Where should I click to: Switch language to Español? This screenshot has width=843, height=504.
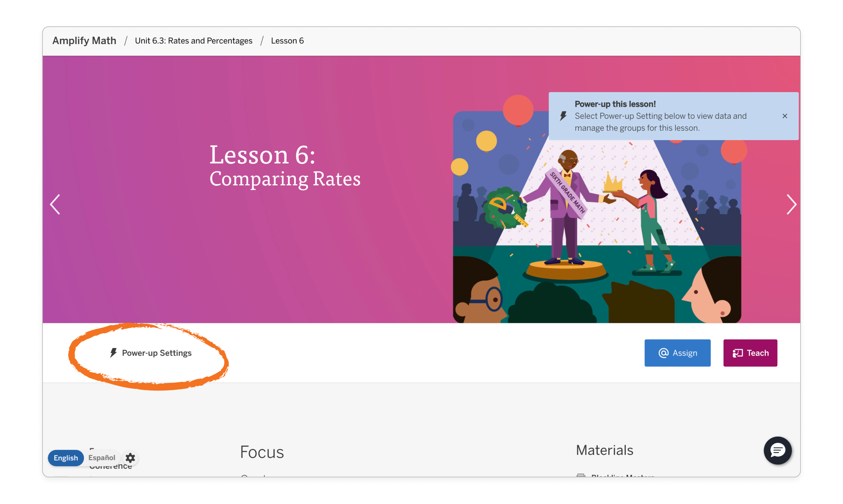pyautogui.click(x=102, y=458)
